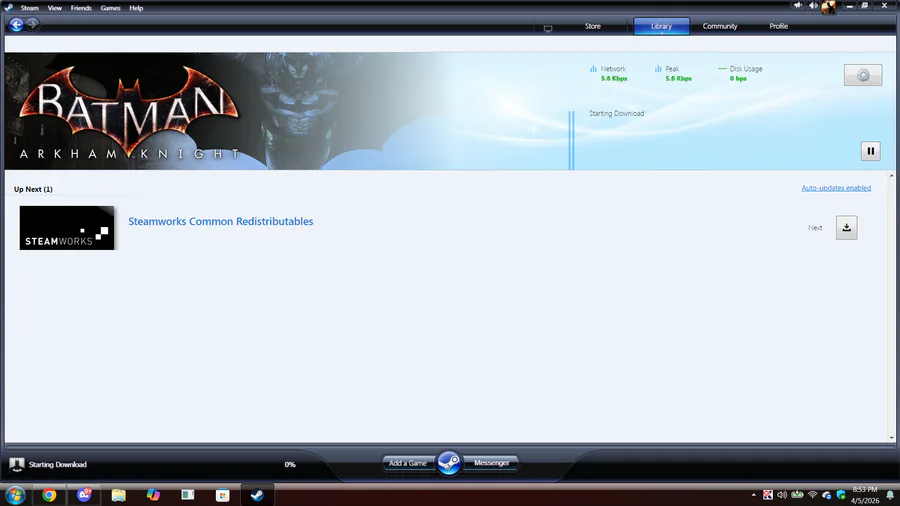Click the speaker broadcast icon in title bar
Screen dimensions: 900x506
[813, 5]
